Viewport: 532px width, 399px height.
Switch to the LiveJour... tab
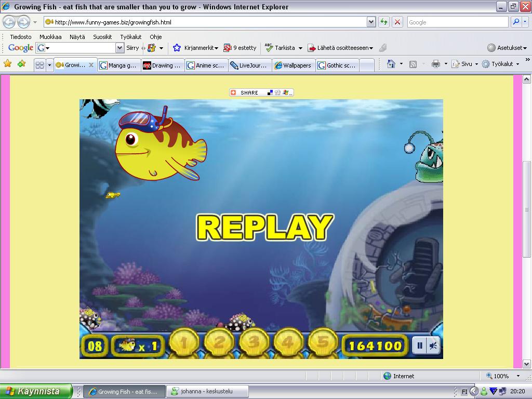tap(250, 65)
